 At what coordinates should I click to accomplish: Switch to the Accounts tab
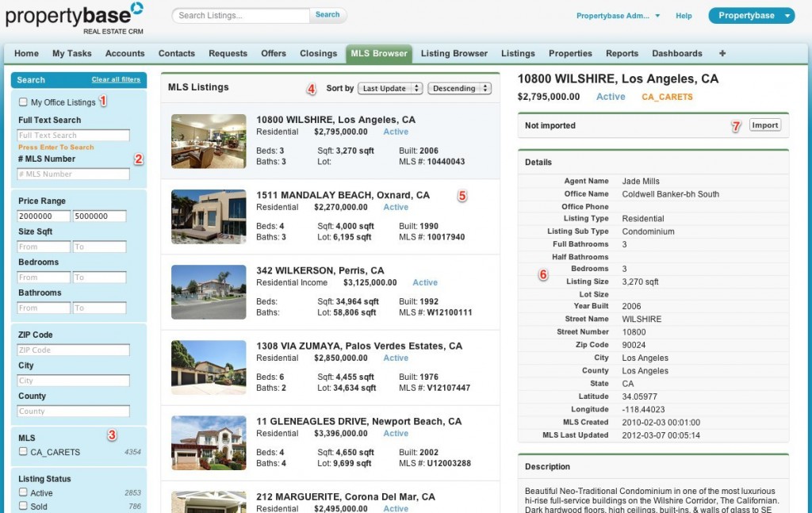tap(124, 53)
